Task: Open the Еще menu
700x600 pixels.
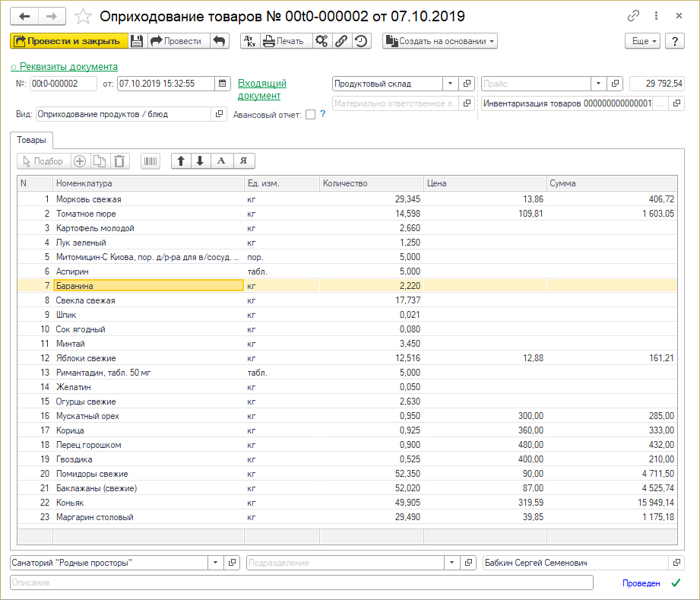Action: click(642, 41)
